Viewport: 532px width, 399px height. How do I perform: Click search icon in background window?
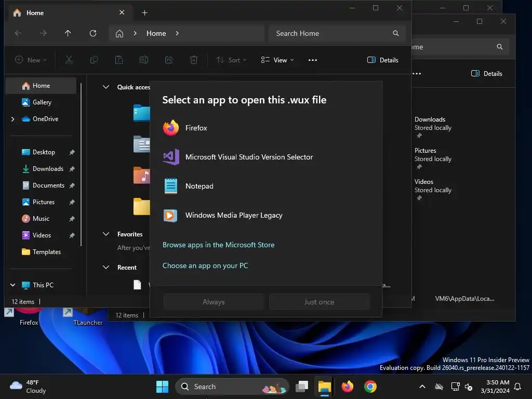click(500, 47)
